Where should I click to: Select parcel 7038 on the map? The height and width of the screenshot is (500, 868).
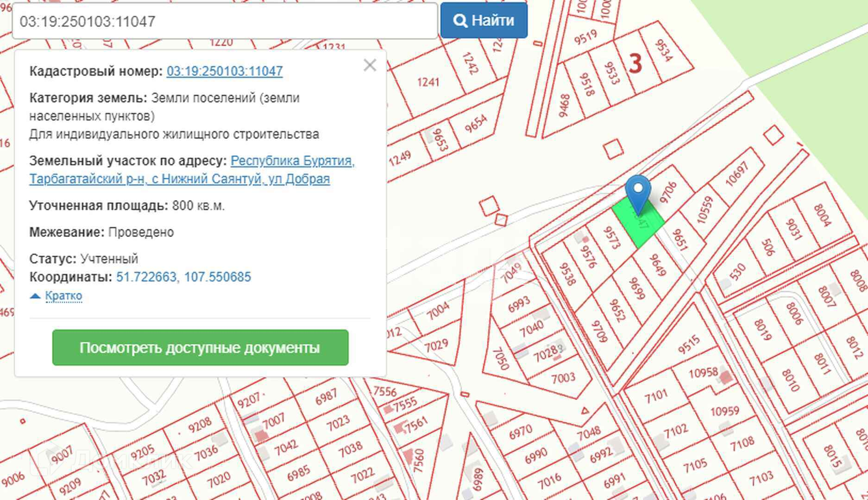coord(350,448)
